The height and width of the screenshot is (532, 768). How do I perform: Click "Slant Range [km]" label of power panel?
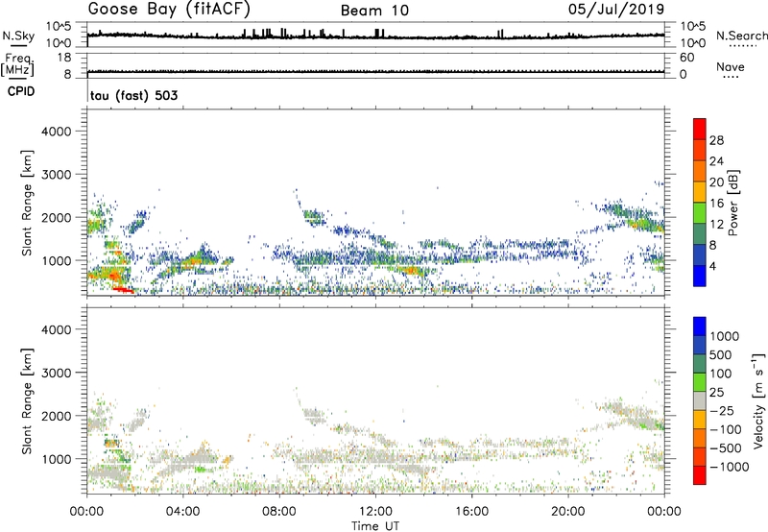pos(27,203)
